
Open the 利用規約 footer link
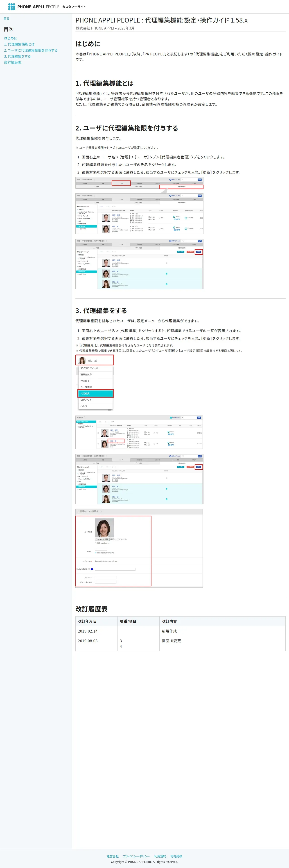160,856
